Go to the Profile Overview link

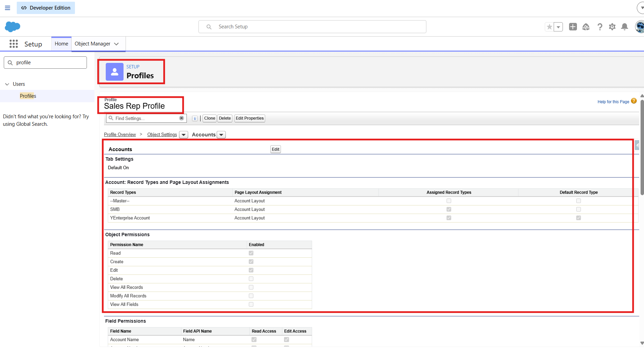pyautogui.click(x=120, y=135)
